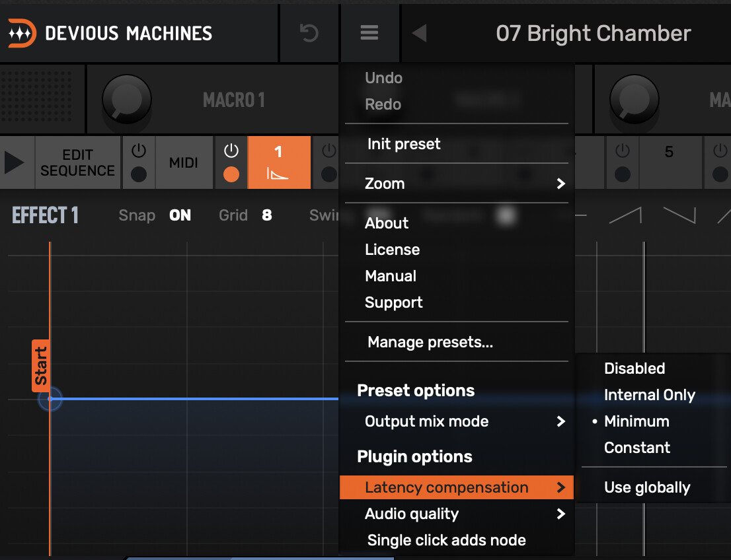Select the ramp down shape icon
The width and height of the screenshot is (731, 560).
(679, 215)
